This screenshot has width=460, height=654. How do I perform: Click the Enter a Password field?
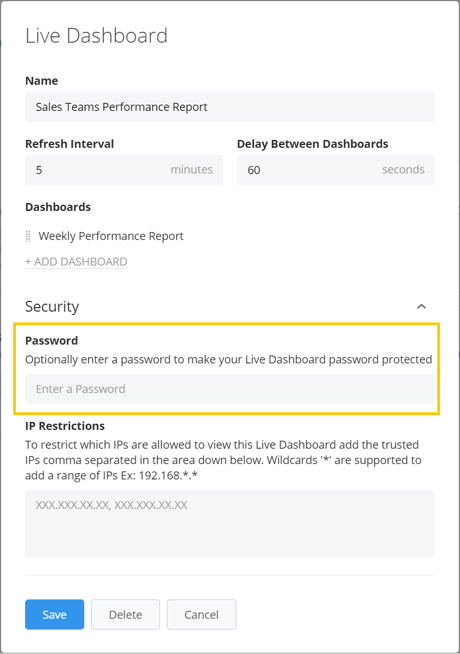(x=230, y=389)
